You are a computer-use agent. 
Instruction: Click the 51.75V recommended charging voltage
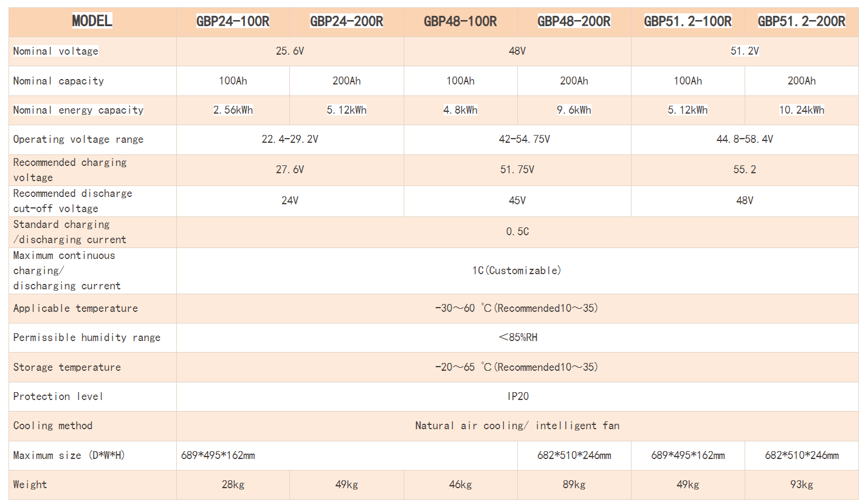point(517,170)
